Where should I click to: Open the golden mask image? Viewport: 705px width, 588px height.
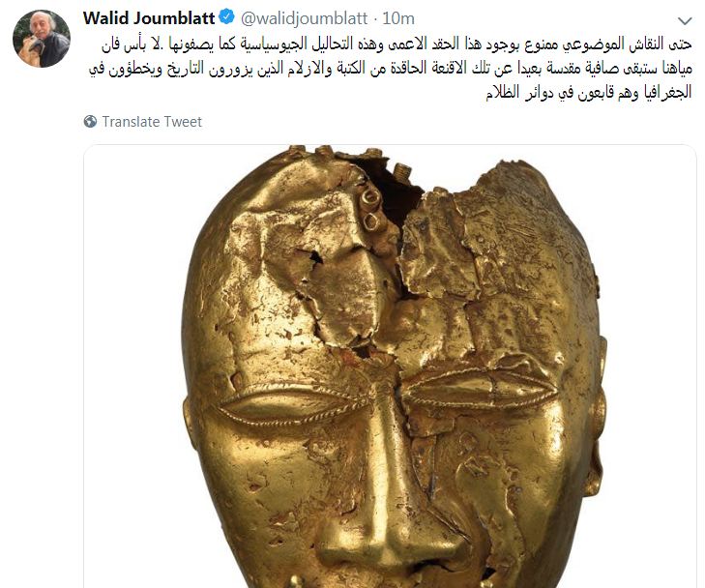390,367
